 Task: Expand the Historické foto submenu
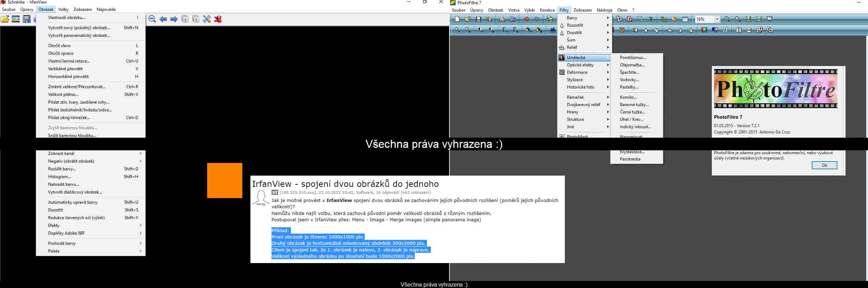(585, 87)
